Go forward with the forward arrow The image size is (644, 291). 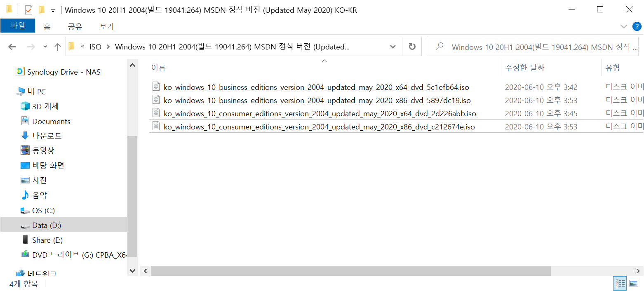click(31, 47)
